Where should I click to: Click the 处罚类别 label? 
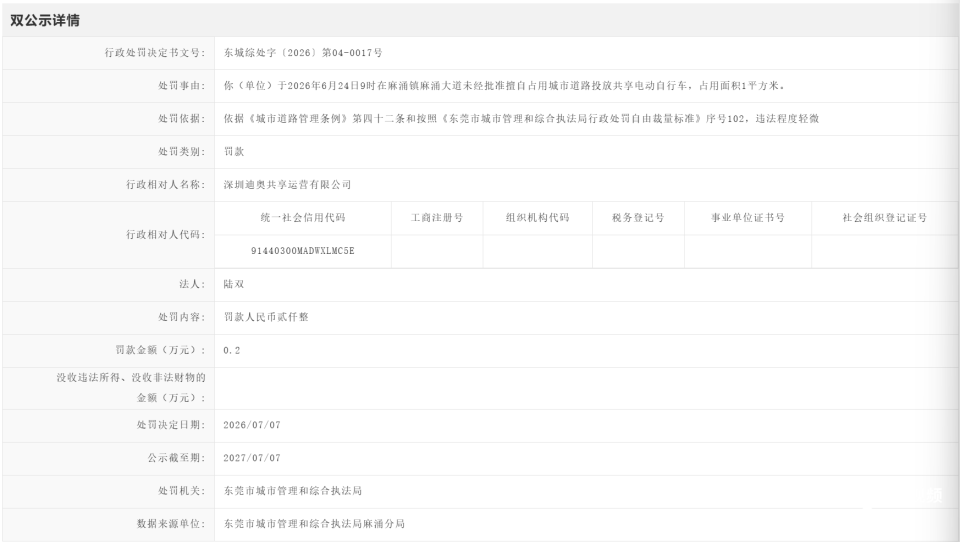click(x=182, y=152)
